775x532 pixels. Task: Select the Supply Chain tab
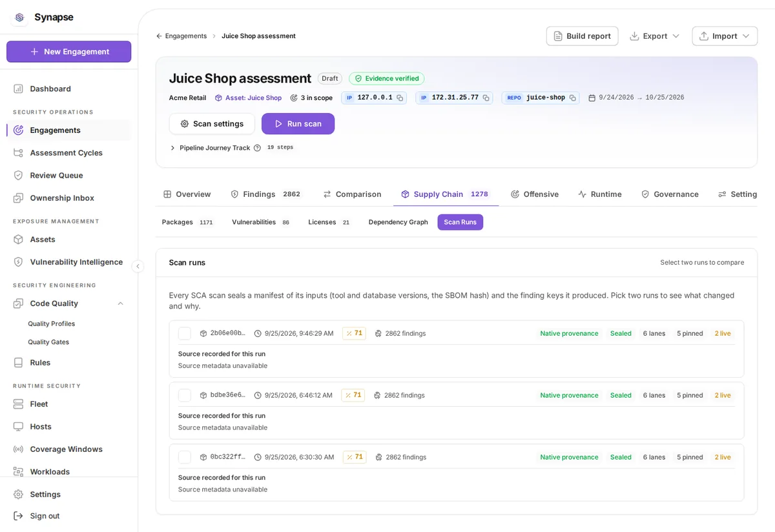(446, 194)
